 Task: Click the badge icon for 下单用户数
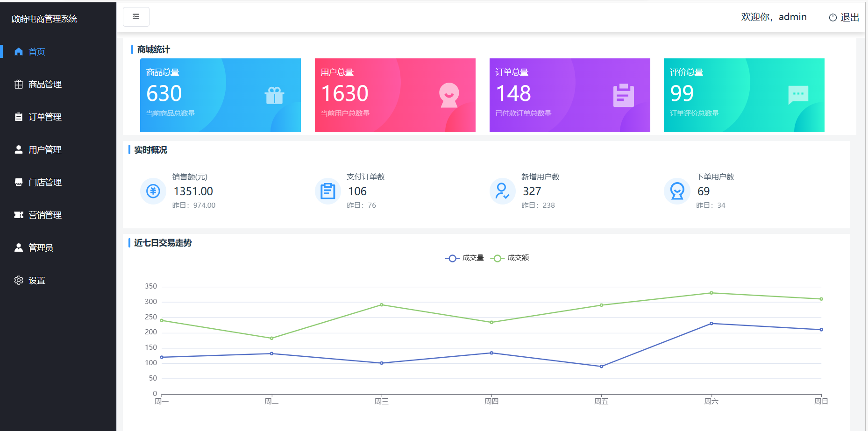click(677, 191)
